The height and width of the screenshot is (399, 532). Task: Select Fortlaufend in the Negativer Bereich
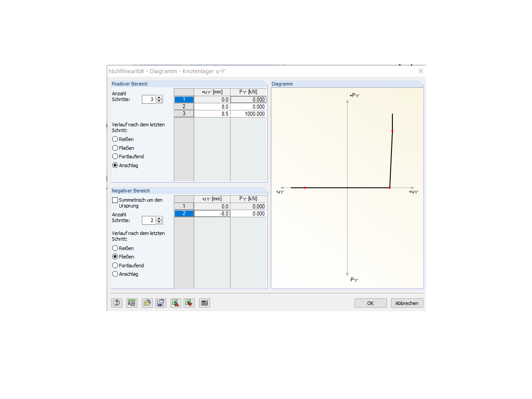pos(115,265)
